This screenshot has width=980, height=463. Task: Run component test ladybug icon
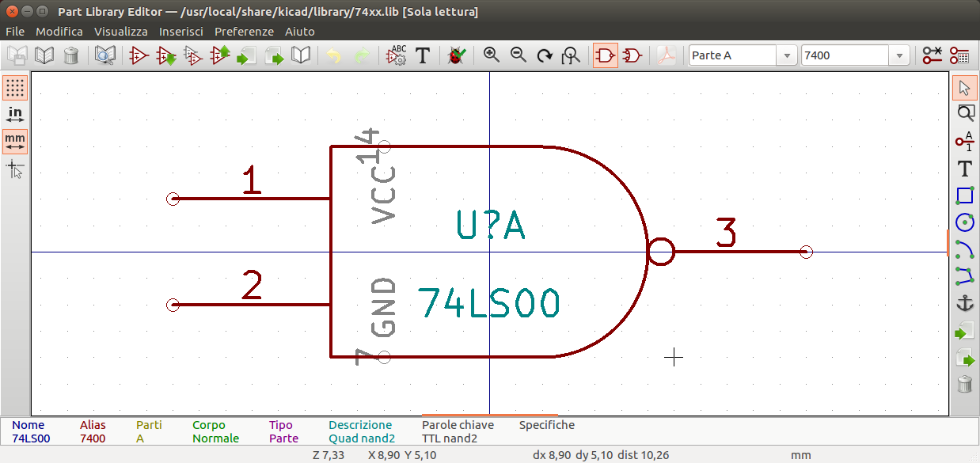point(456,55)
